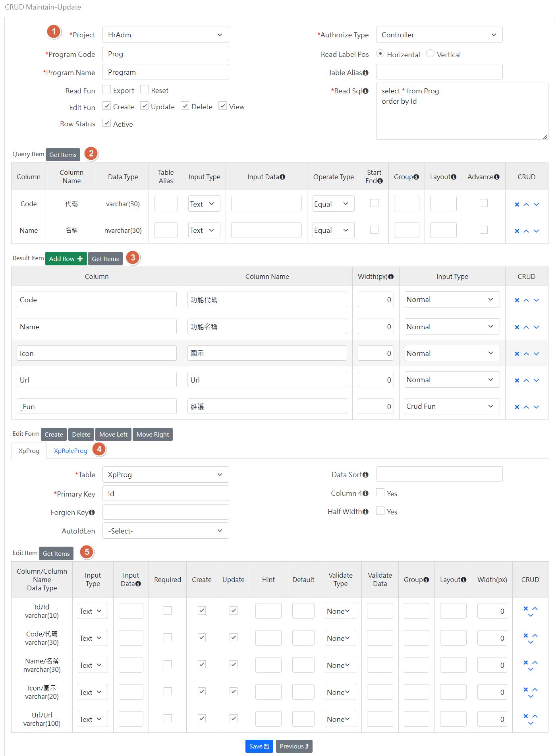Click the Half Width info icon
The width and height of the screenshot is (558, 756).
365,512
